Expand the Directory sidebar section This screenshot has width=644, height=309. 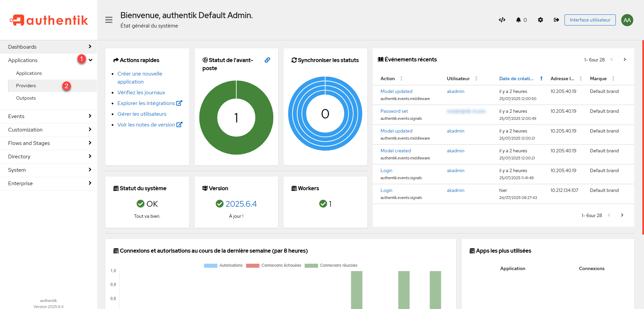point(49,156)
